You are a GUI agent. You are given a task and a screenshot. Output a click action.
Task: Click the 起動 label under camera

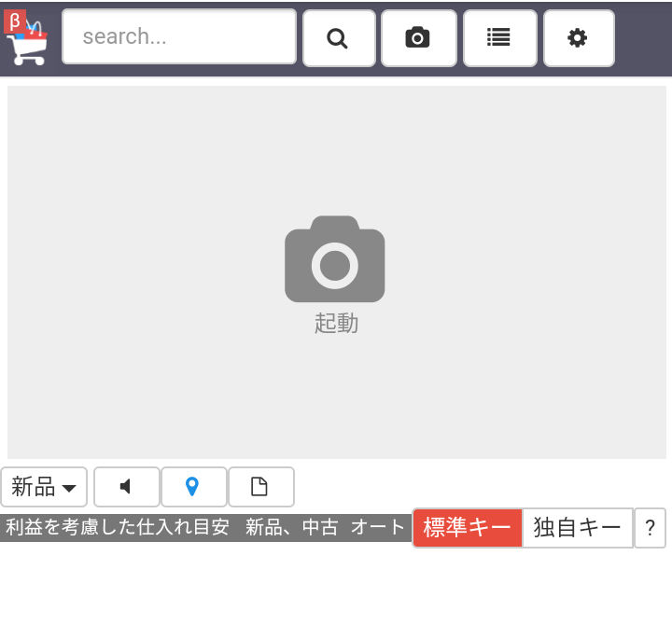[x=336, y=323]
